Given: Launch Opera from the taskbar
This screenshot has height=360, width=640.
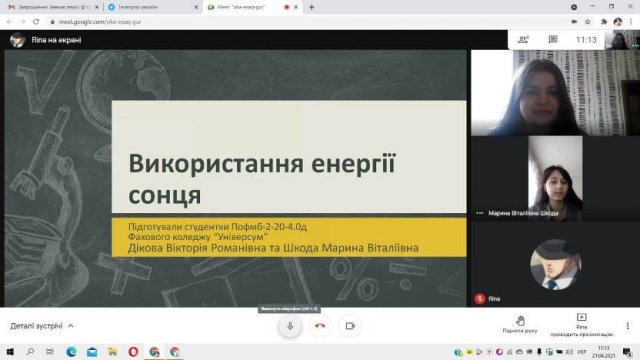Looking at the screenshot, I should (133, 351).
